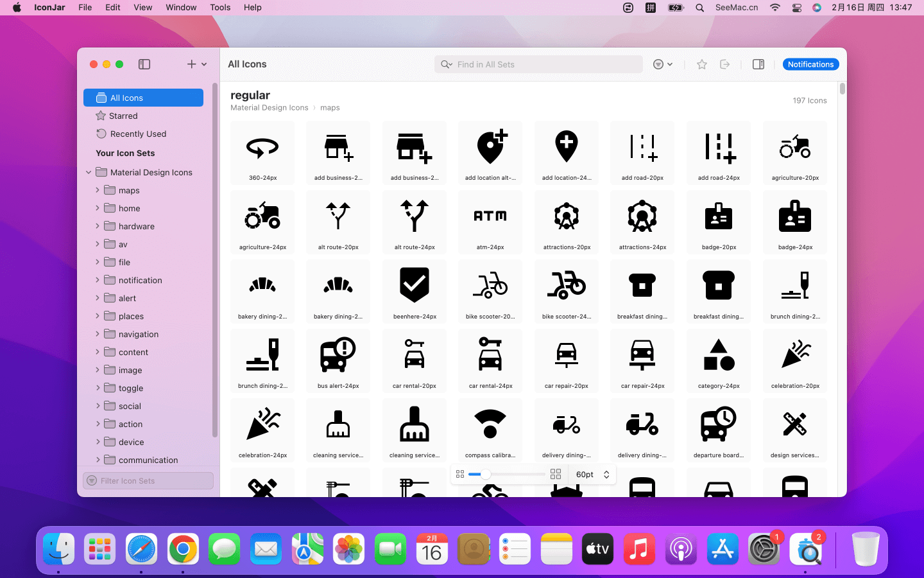Click the star favorites icon in toolbar
924x578 pixels.
(701, 64)
